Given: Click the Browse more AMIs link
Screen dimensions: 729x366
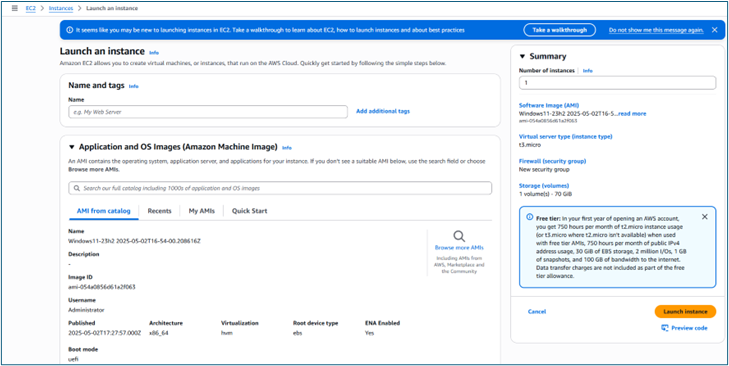Looking at the screenshot, I should pyautogui.click(x=459, y=247).
